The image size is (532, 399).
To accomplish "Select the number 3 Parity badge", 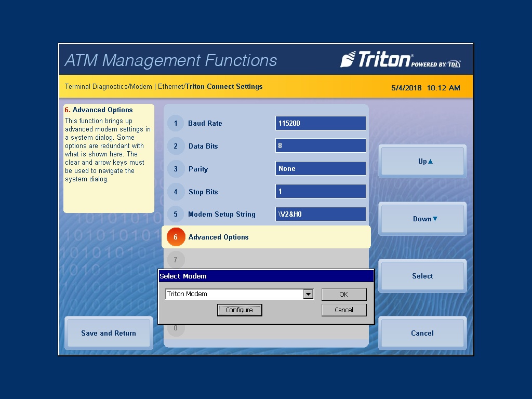I will click(x=176, y=169).
